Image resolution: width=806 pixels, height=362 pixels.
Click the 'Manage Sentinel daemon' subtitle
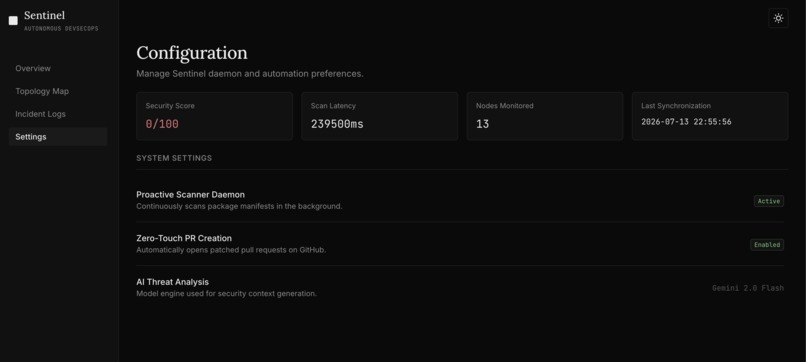tap(249, 74)
